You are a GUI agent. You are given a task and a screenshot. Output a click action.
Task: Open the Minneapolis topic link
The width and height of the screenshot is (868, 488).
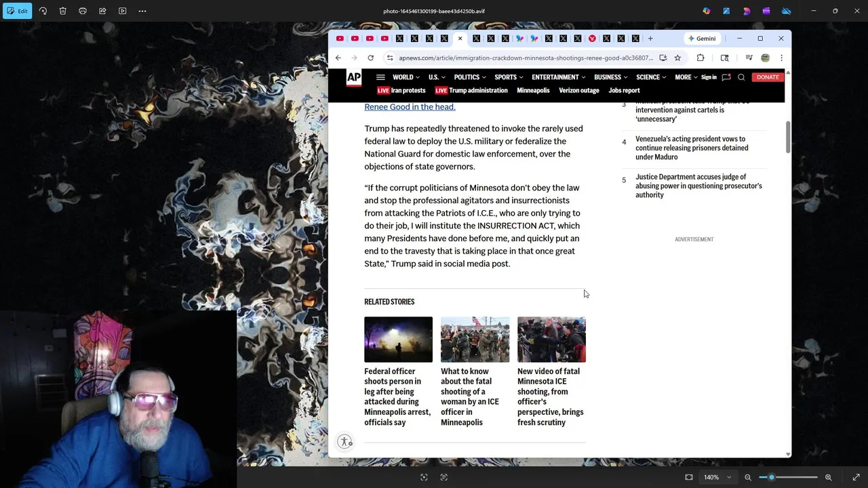pos(533,90)
